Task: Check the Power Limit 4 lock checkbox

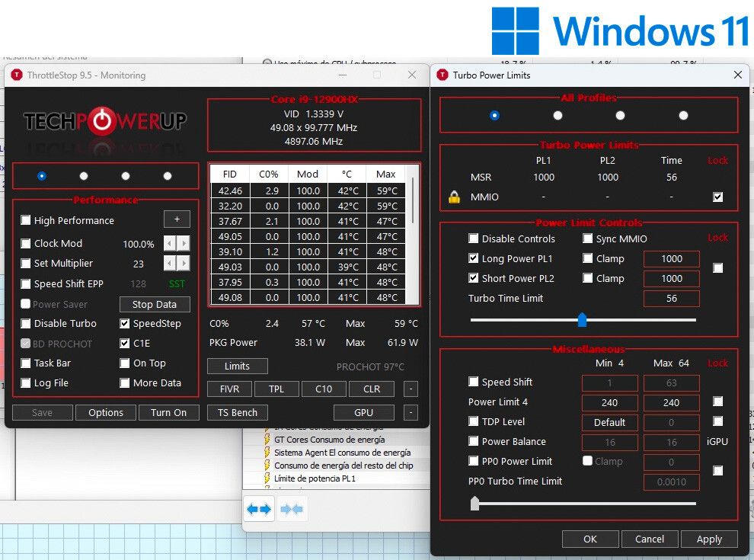Action: tap(718, 402)
